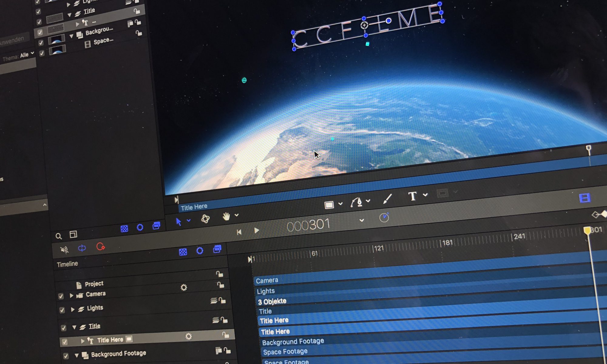Click the 000301 timecode field

(x=308, y=225)
